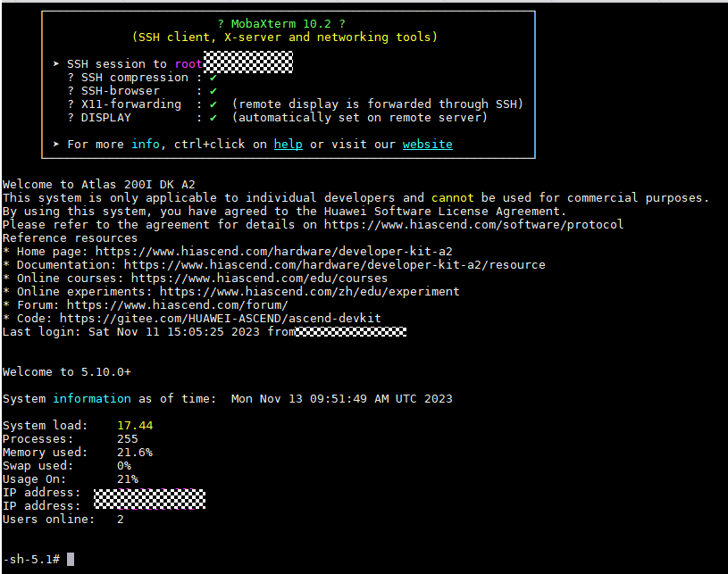Click the Usage On value 21%

[127, 479]
